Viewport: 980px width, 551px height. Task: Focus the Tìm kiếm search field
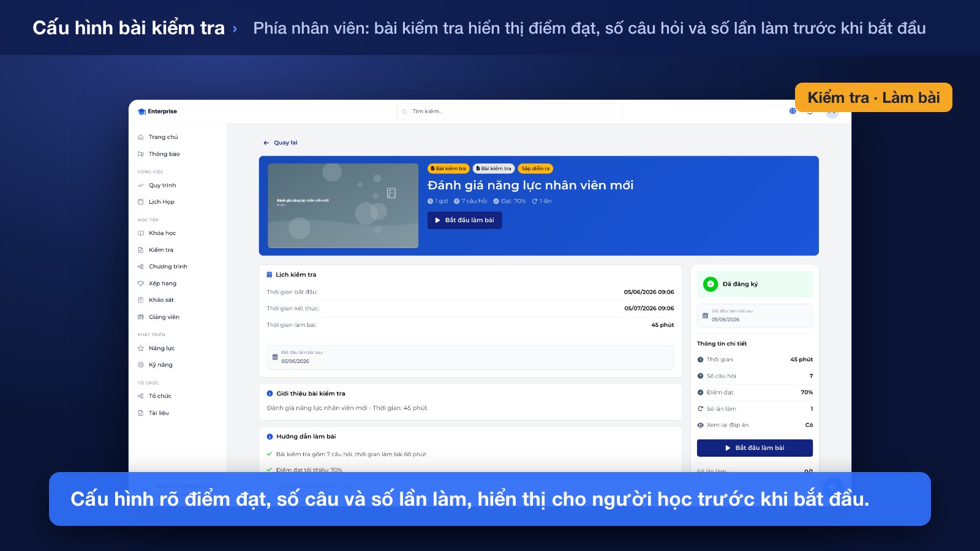pyautogui.click(x=510, y=111)
